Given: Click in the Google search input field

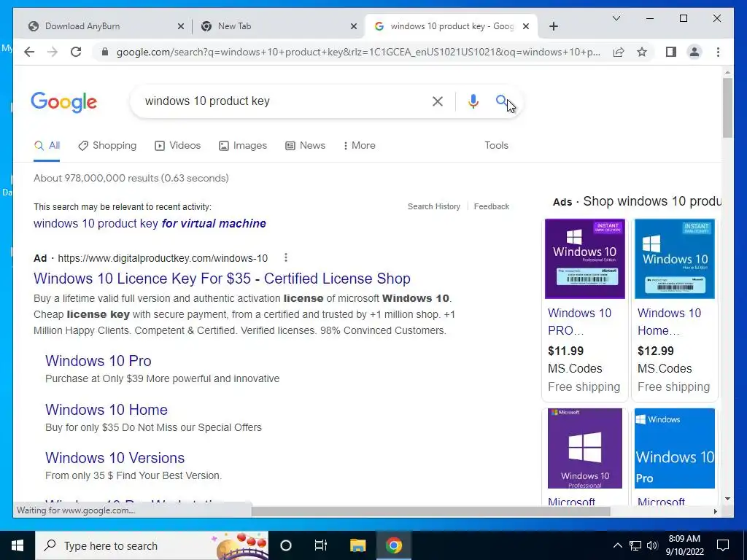Looking at the screenshot, I should (284, 101).
